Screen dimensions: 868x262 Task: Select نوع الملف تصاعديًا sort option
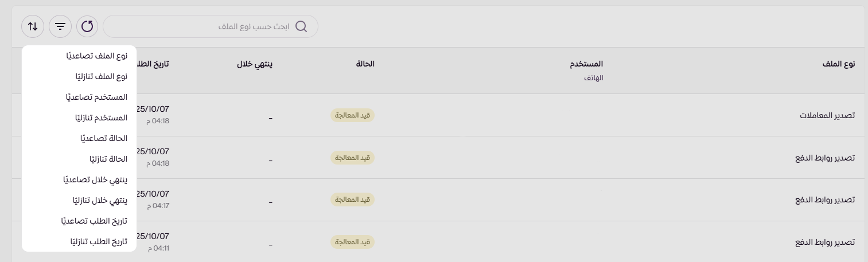[x=96, y=56]
